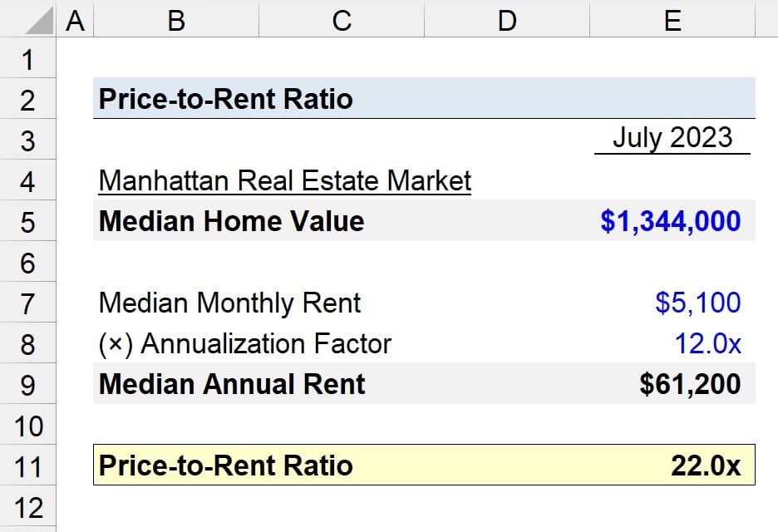Select row 2 header
Screen dimensions: 778x532
(x=27, y=98)
